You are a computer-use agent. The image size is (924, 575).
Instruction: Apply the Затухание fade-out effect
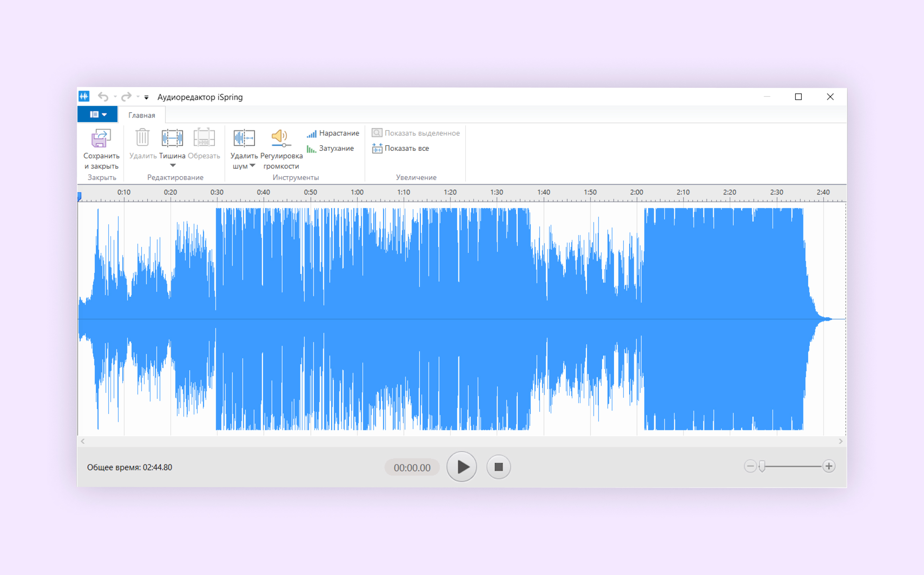point(330,148)
